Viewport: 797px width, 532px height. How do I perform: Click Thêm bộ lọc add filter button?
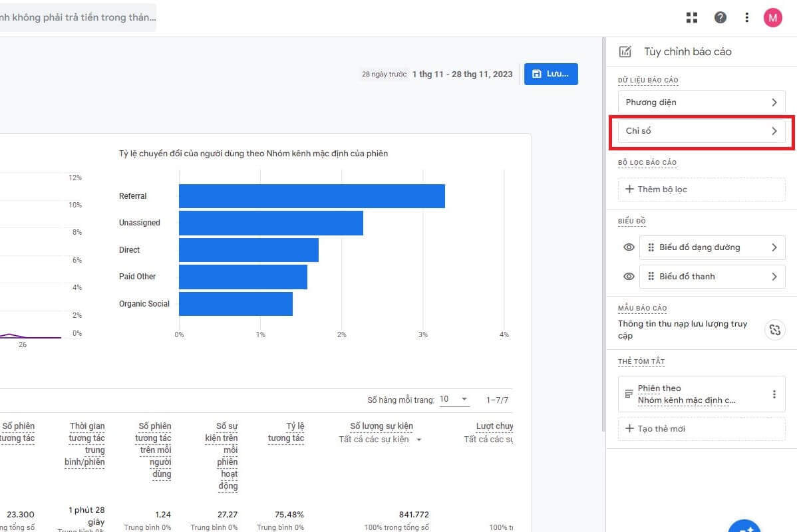[701, 190]
